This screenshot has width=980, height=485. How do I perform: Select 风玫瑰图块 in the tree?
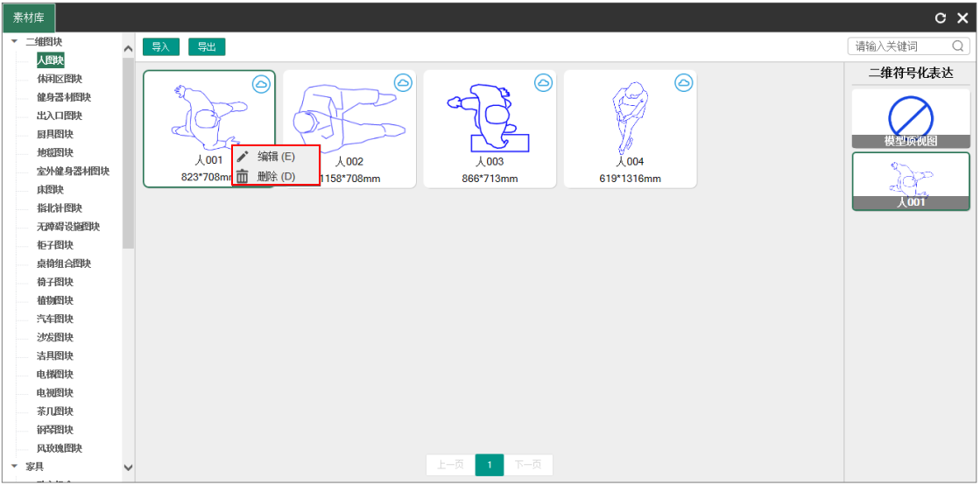(x=60, y=448)
